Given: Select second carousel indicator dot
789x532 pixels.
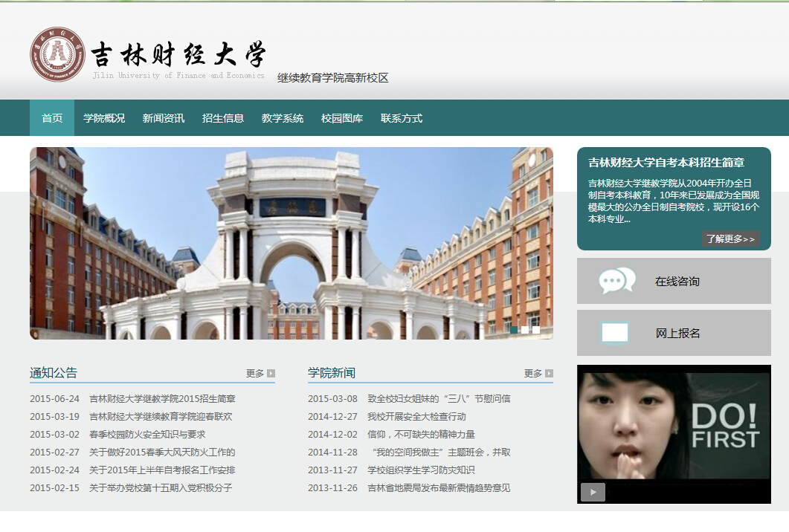Looking at the screenshot, I should pyautogui.click(x=525, y=330).
